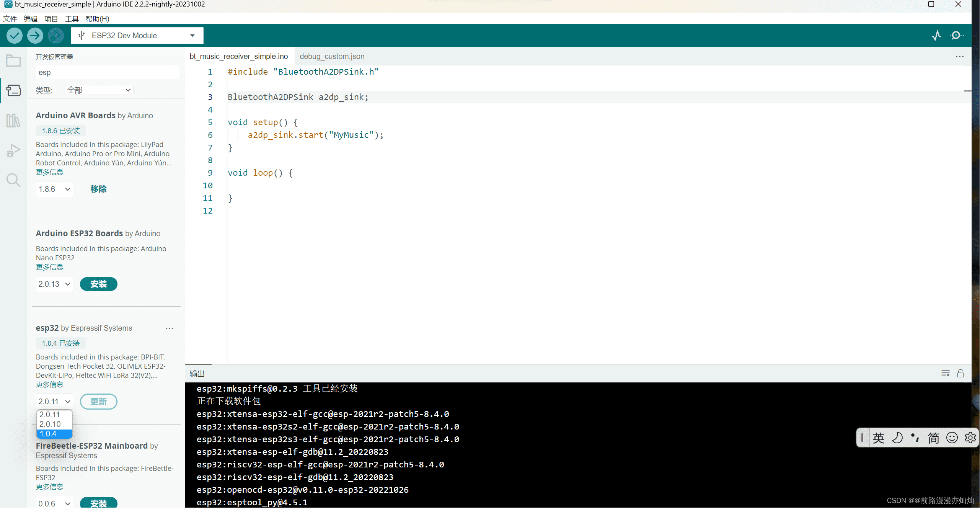
Task: Open the Search sidebar icon
Action: (x=13, y=180)
